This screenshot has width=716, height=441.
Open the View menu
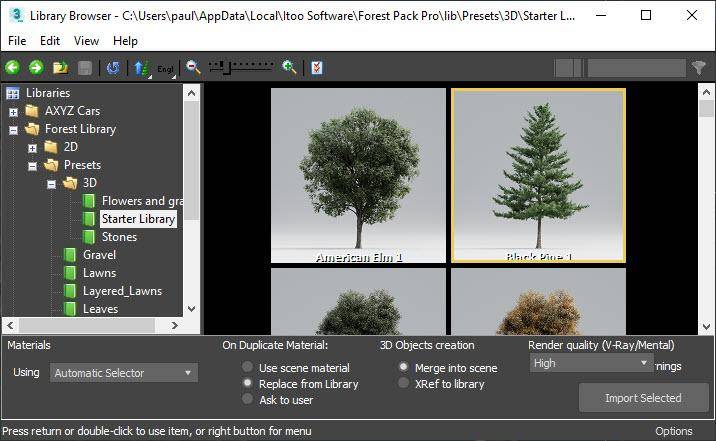tap(86, 41)
